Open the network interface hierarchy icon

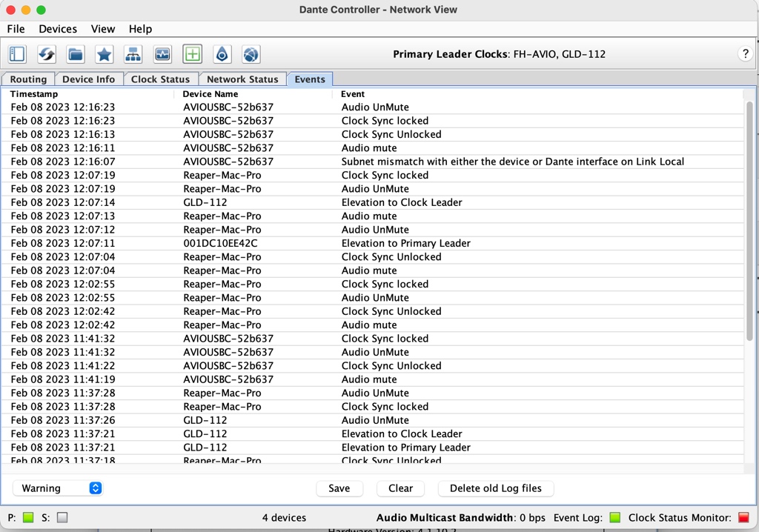point(133,54)
